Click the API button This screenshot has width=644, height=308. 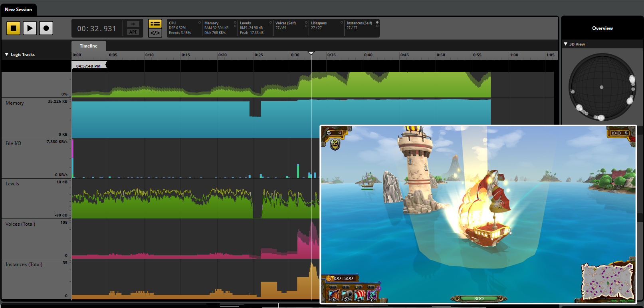133,32
